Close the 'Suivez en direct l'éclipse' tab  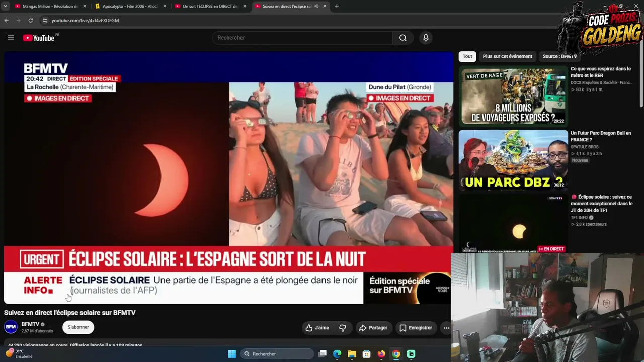[325, 6]
